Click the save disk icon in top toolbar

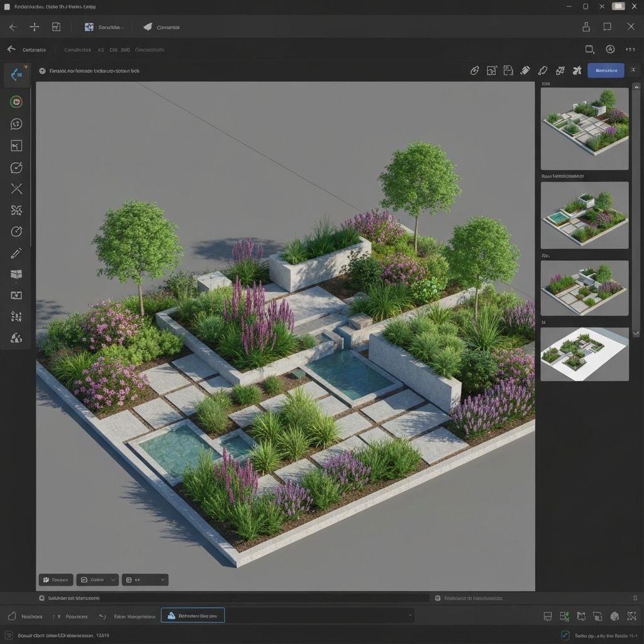56,27
